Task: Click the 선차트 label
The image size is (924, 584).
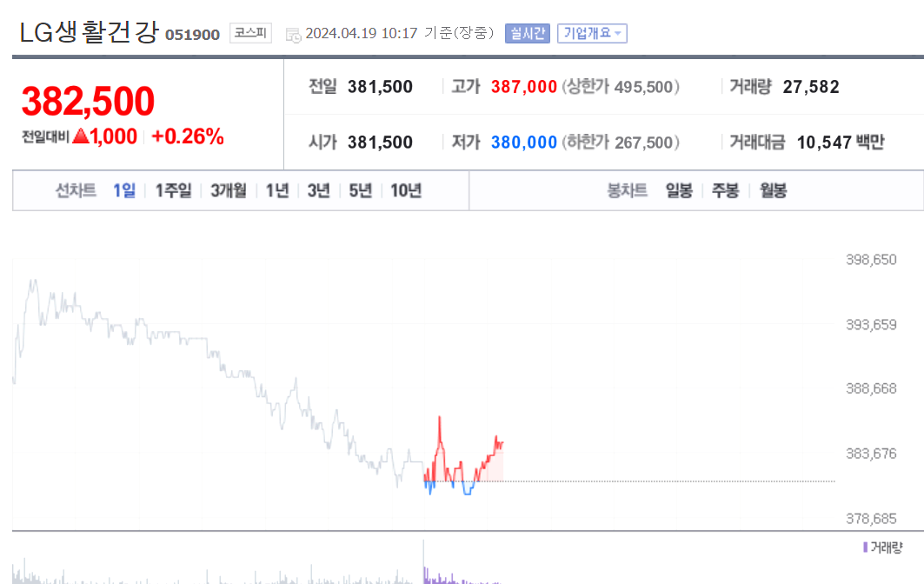Action: 76,190
